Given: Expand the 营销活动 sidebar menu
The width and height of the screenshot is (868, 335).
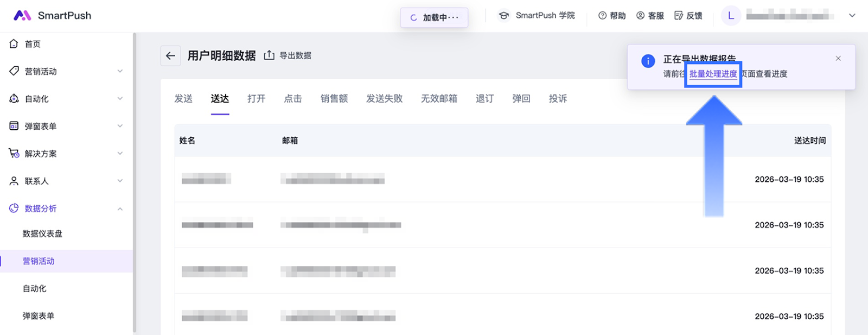Looking at the screenshot, I should click(x=120, y=71).
